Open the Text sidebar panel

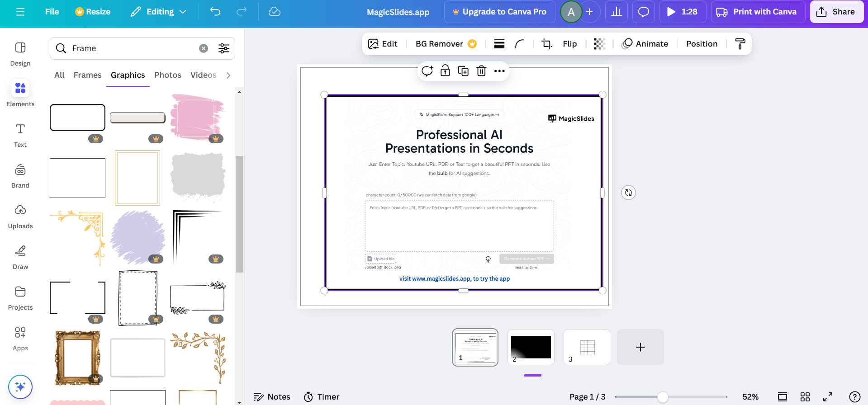[20, 135]
